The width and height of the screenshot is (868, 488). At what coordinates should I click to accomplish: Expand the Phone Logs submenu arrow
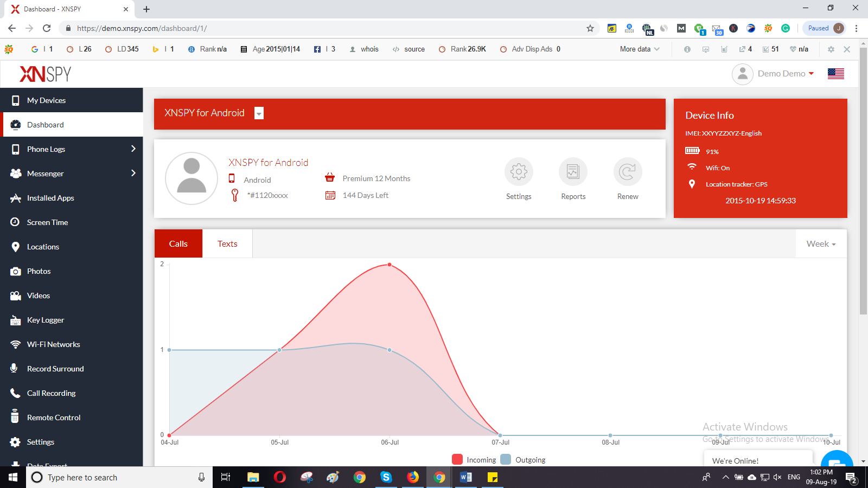(133, 149)
